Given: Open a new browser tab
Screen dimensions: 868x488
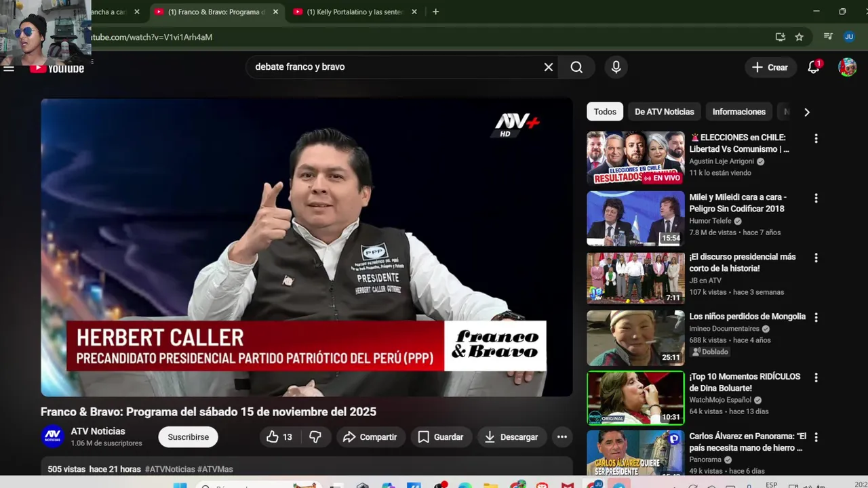Looking at the screenshot, I should pyautogui.click(x=435, y=12).
